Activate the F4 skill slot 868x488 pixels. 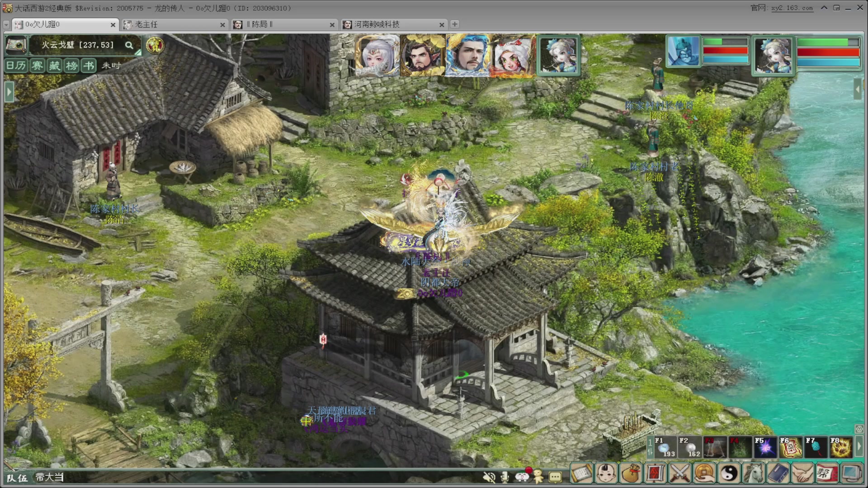[740, 447]
